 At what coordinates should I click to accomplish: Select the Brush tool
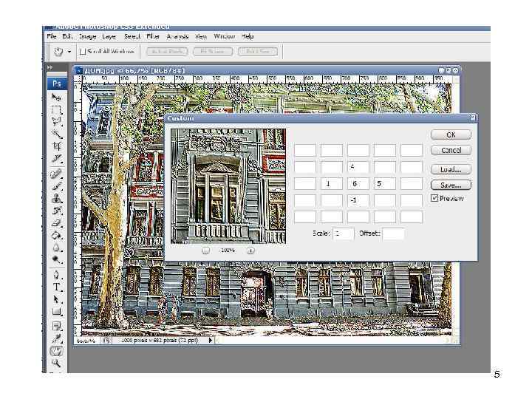click(56, 186)
